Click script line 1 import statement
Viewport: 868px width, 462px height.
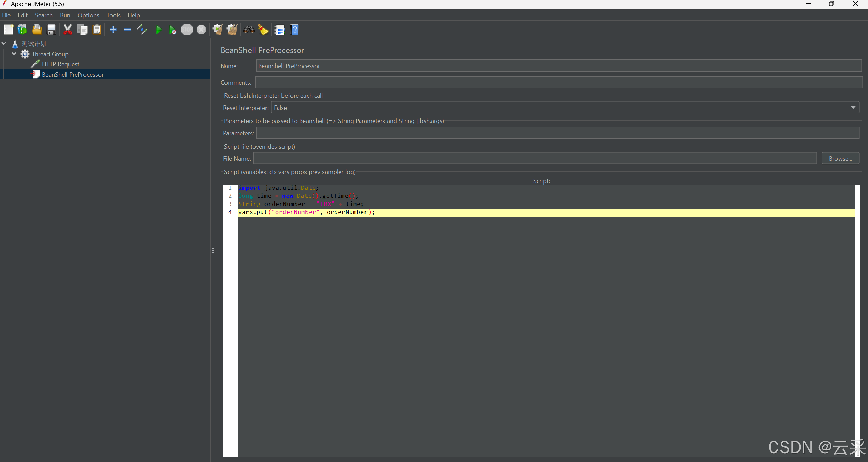278,188
